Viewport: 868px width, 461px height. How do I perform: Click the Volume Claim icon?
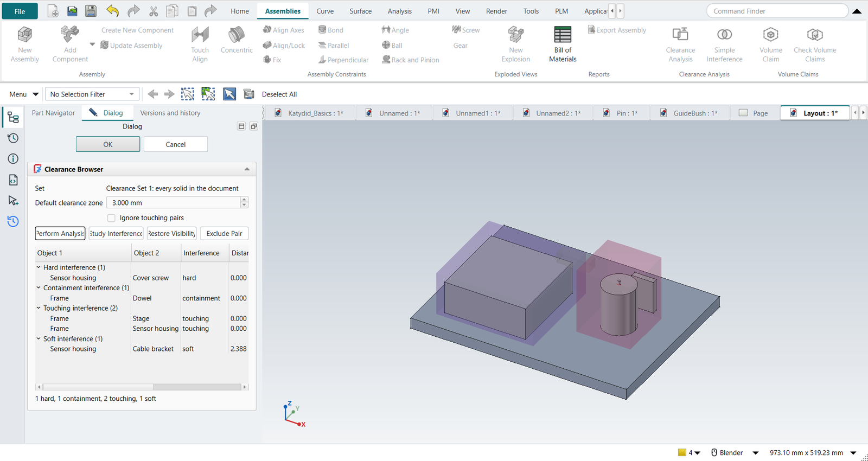click(x=770, y=35)
